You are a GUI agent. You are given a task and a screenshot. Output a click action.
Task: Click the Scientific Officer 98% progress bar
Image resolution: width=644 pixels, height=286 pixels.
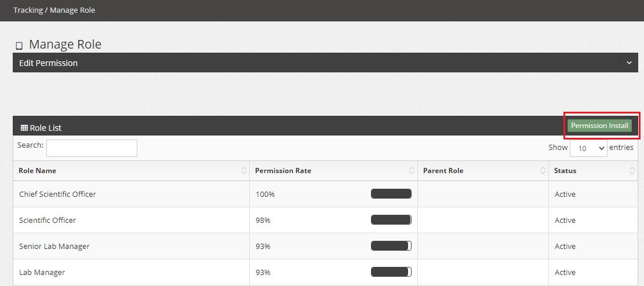[391, 220]
